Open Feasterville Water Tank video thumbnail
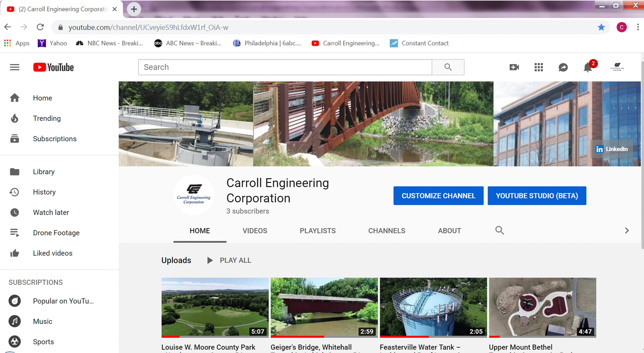This screenshot has height=353, width=644. tap(433, 308)
